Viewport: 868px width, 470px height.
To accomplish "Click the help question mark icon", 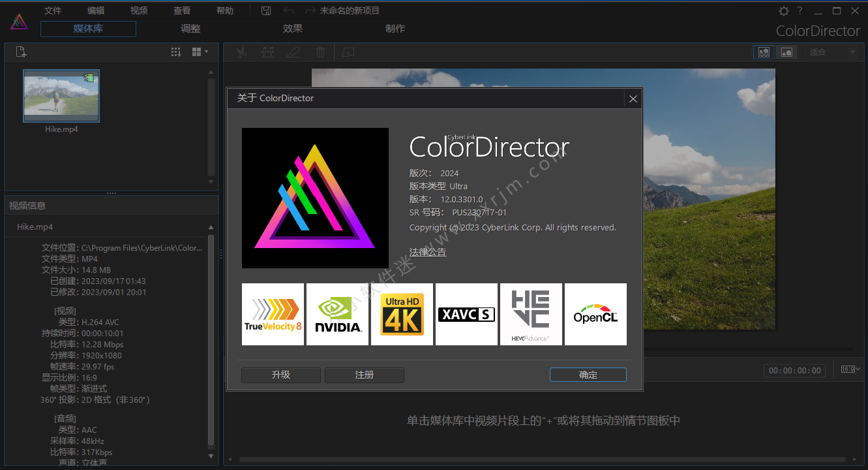I will point(800,10).
